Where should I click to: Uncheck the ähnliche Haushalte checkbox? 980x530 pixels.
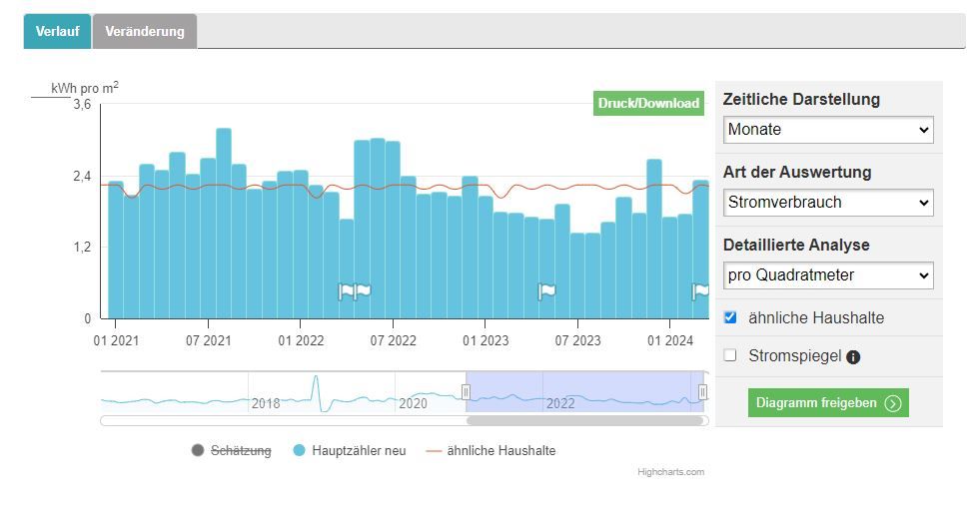[x=730, y=317]
